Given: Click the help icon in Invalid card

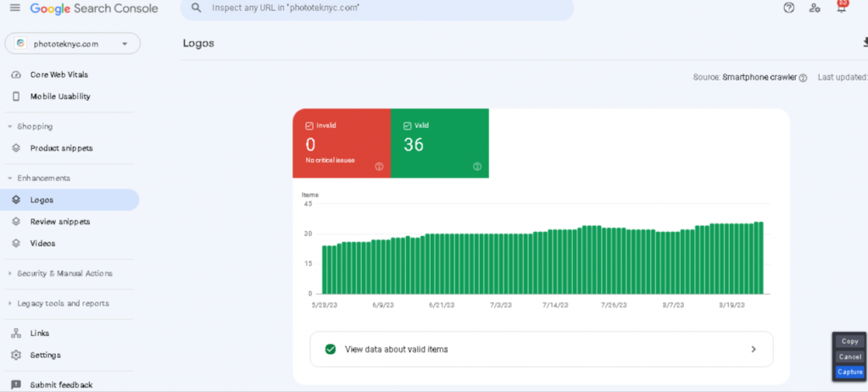Looking at the screenshot, I should (379, 167).
